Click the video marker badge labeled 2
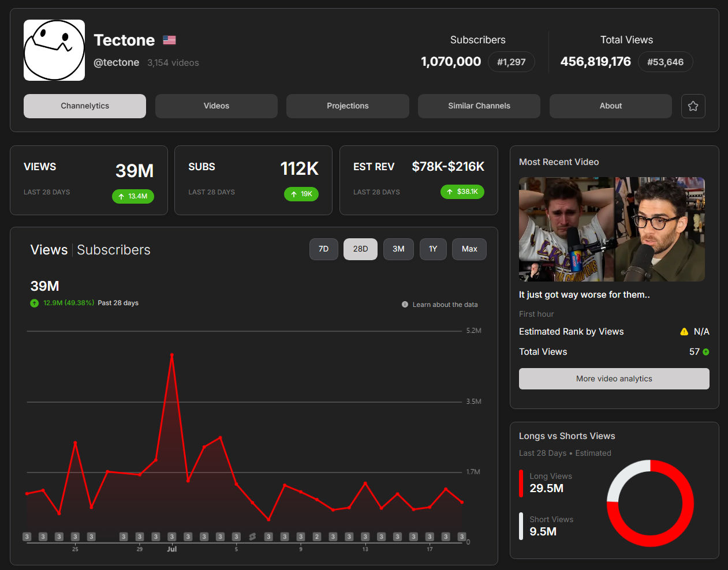 (x=317, y=537)
